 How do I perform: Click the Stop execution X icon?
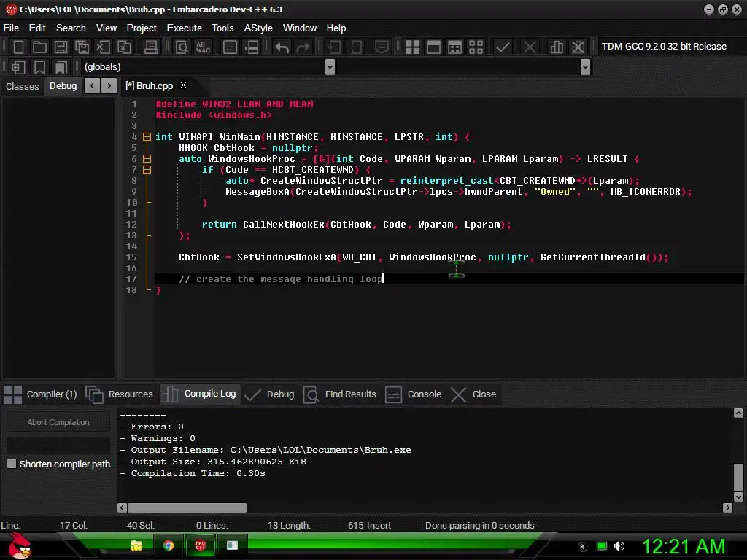[530, 47]
